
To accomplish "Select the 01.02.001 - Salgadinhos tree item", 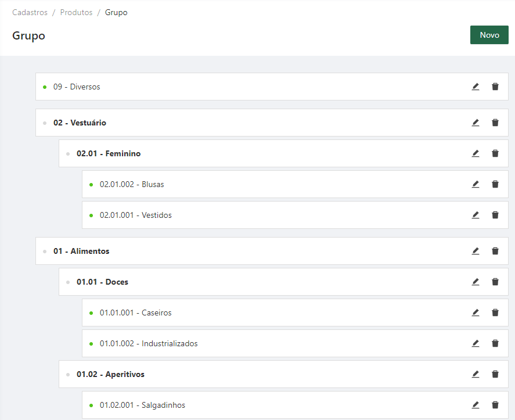I will point(295,405).
